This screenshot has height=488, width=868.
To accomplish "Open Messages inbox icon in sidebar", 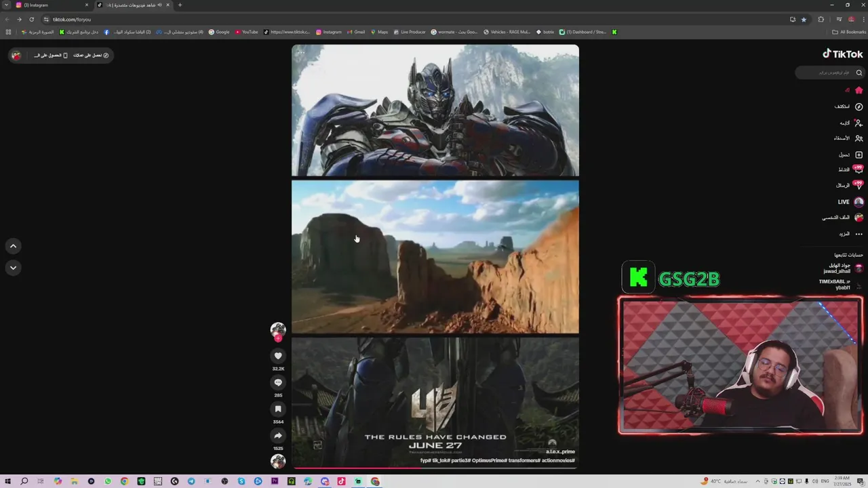I will 859,185.
